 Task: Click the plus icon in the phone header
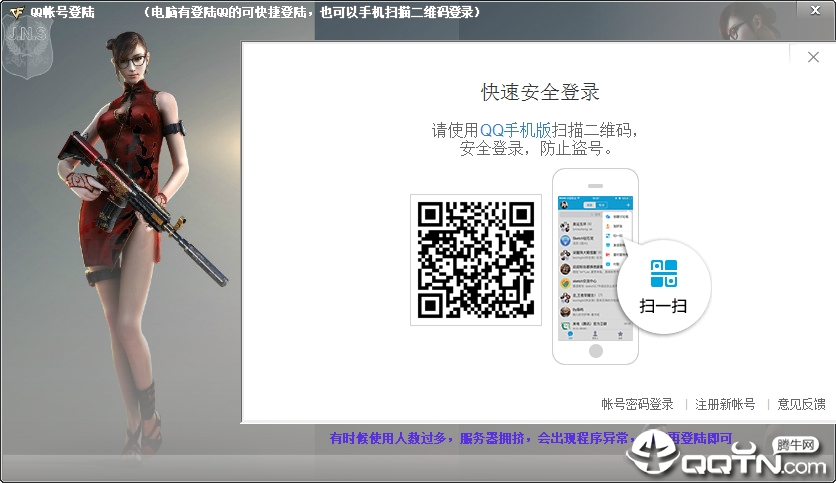628,205
